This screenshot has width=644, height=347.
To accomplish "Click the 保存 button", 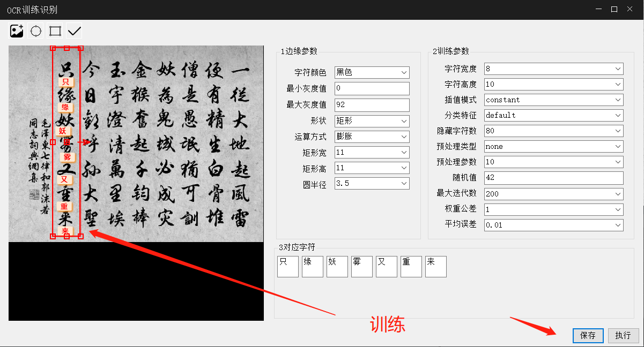I will pyautogui.click(x=588, y=336).
